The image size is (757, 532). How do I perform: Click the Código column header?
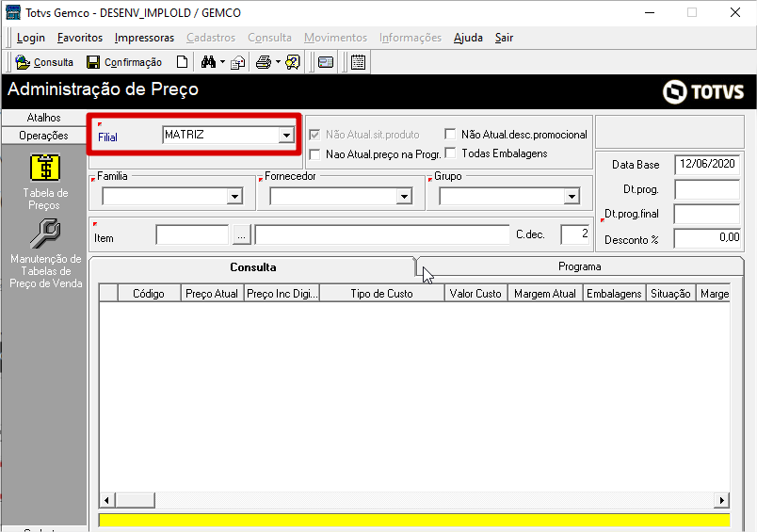pyautogui.click(x=149, y=294)
